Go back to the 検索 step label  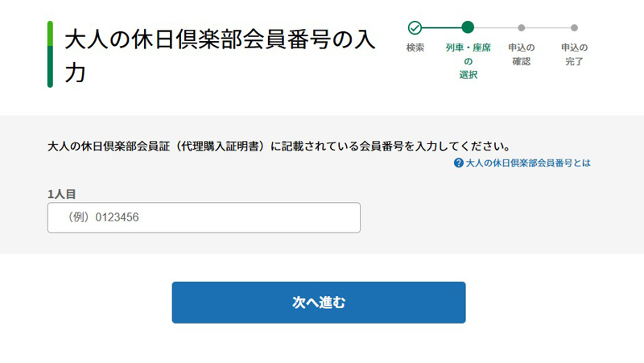pyautogui.click(x=415, y=47)
